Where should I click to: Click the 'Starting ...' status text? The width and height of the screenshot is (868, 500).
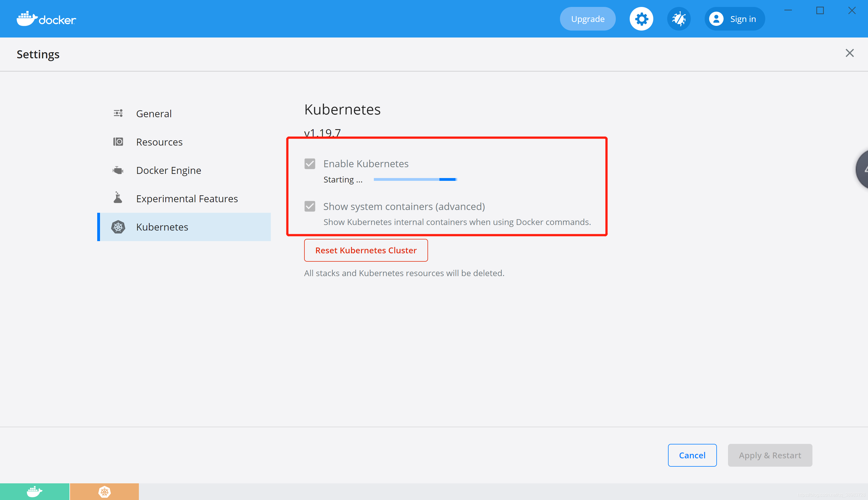click(343, 180)
